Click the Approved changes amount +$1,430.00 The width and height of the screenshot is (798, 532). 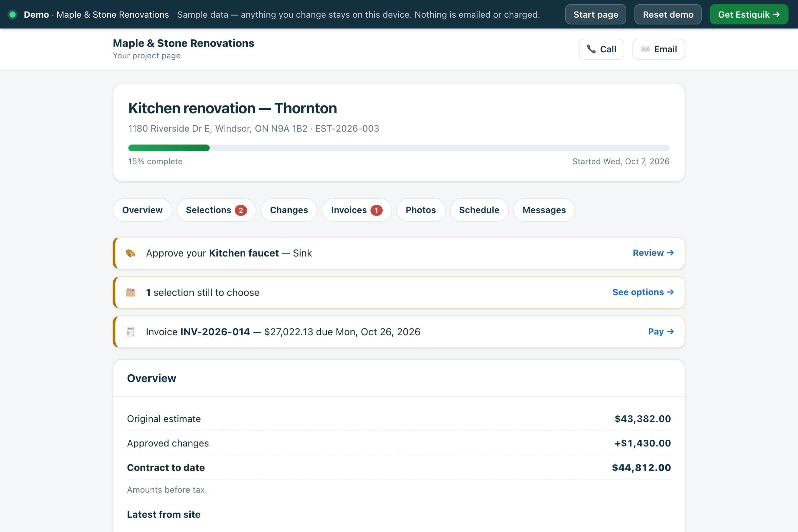tap(643, 443)
